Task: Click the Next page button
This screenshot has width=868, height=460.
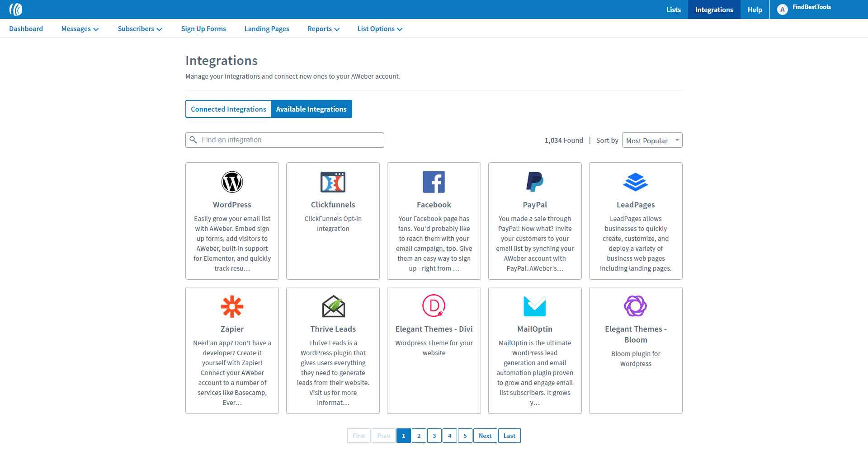Action: point(485,436)
